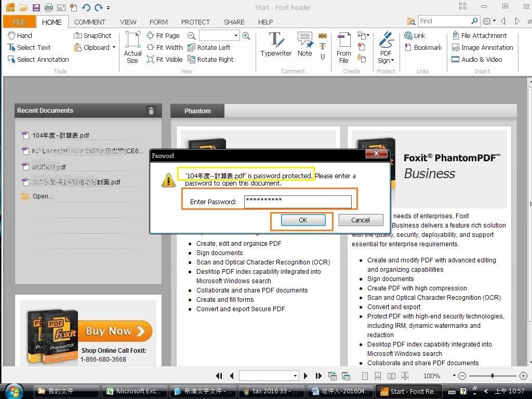Click the Buy Now button
Viewport: 532px width, 399px height.
(115, 331)
